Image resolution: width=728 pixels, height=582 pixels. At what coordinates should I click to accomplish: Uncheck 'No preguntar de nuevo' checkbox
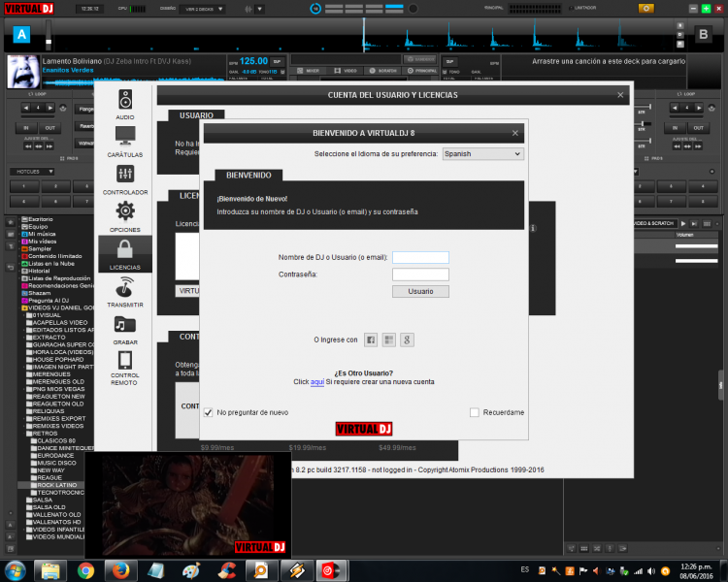click(x=208, y=412)
